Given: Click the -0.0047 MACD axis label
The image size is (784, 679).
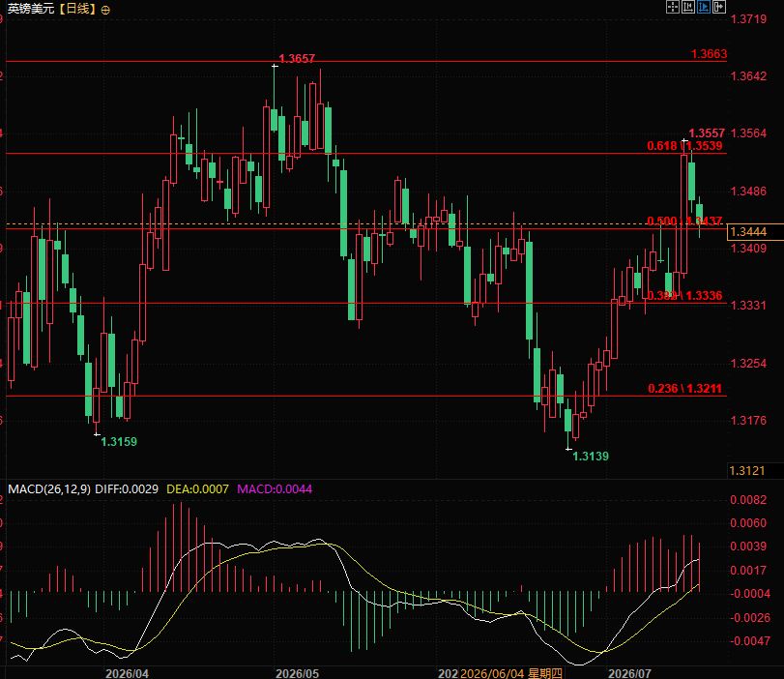Looking at the screenshot, I should click(x=750, y=641).
